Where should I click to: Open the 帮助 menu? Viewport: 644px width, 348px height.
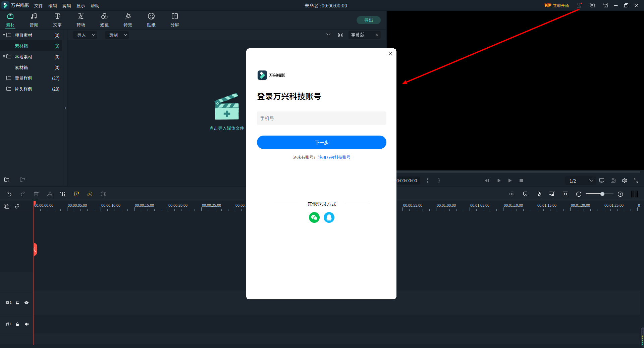point(95,6)
